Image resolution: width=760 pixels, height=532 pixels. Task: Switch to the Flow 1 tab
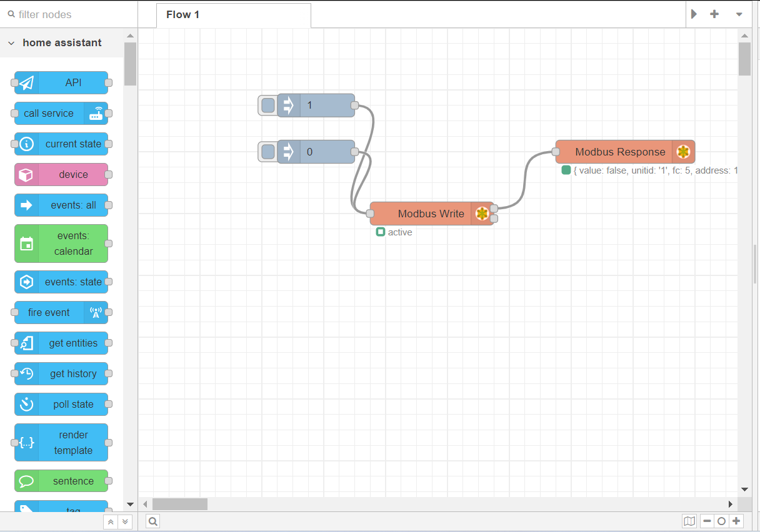(x=182, y=14)
